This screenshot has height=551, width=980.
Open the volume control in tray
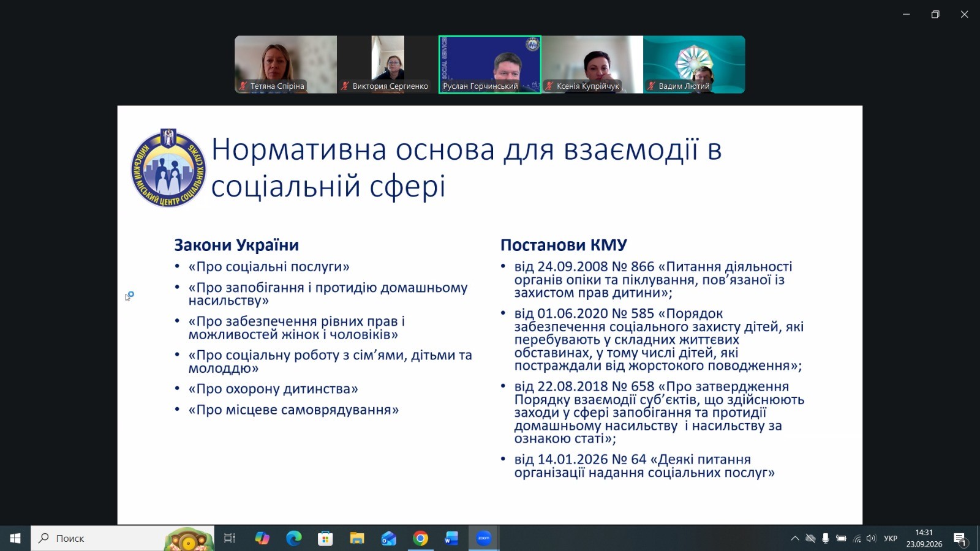pos(871,538)
